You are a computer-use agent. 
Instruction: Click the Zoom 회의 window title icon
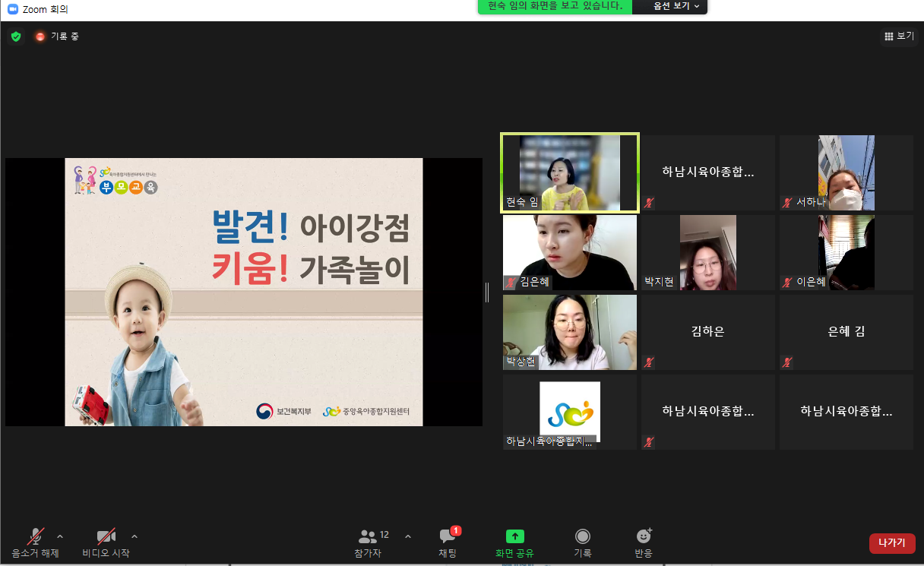(x=12, y=9)
